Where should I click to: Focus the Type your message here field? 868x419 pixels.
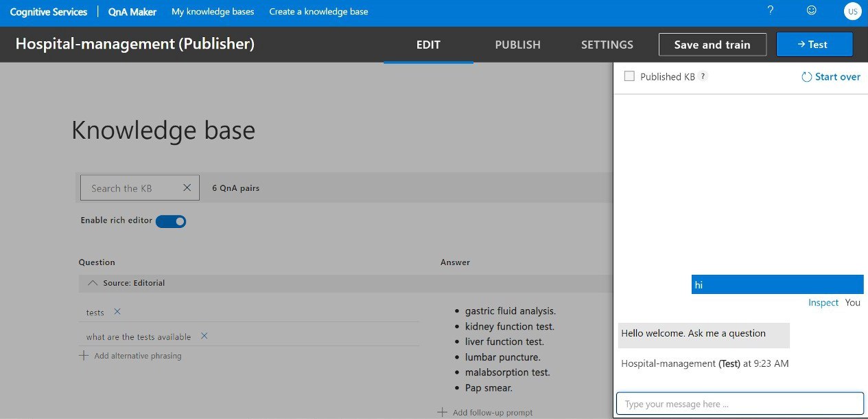point(740,404)
